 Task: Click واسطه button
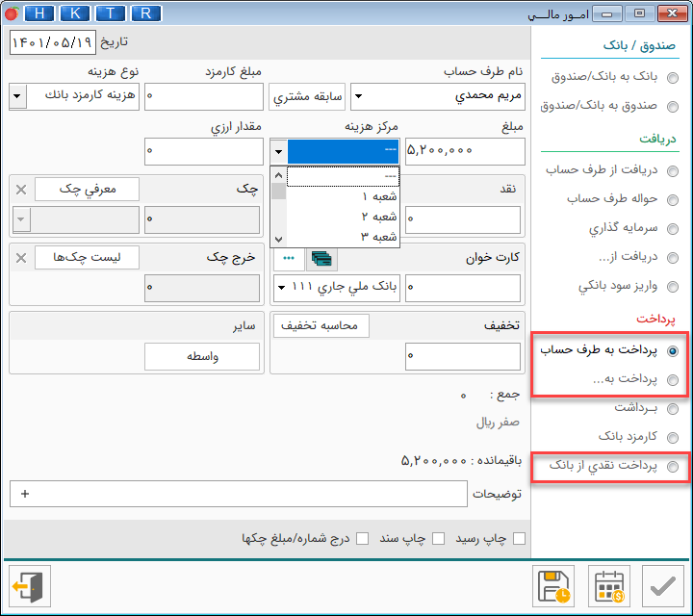202,357
